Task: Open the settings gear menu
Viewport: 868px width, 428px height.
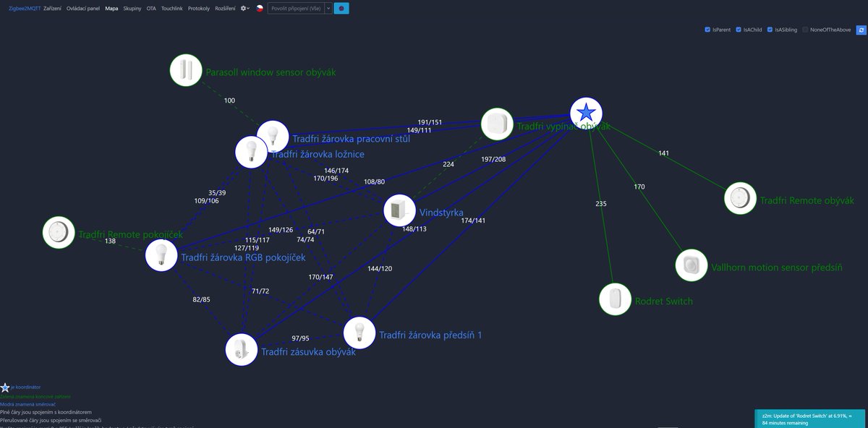Action: click(x=245, y=8)
